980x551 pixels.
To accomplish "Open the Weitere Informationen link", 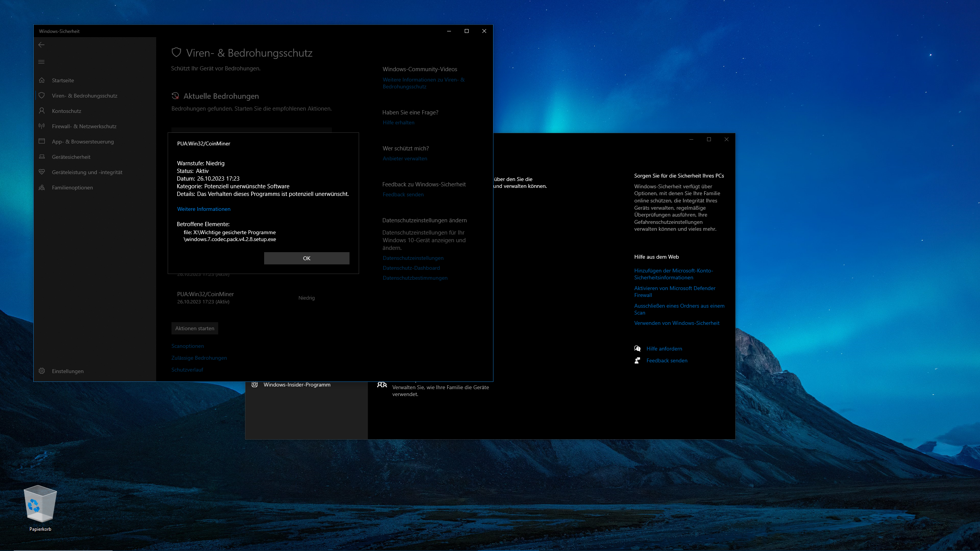I will click(203, 209).
